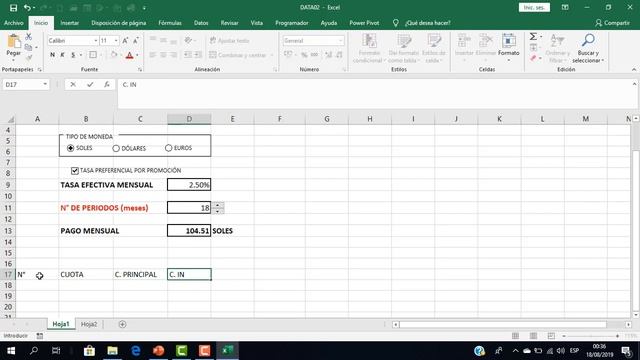Viewport: 640px width, 360px height.
Task: Open the Archivo menu
Action: click(13, 23)
